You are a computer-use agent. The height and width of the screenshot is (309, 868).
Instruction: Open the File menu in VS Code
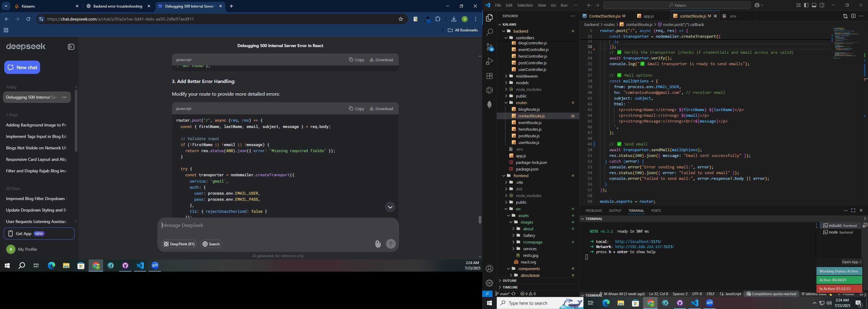(498, 5)
